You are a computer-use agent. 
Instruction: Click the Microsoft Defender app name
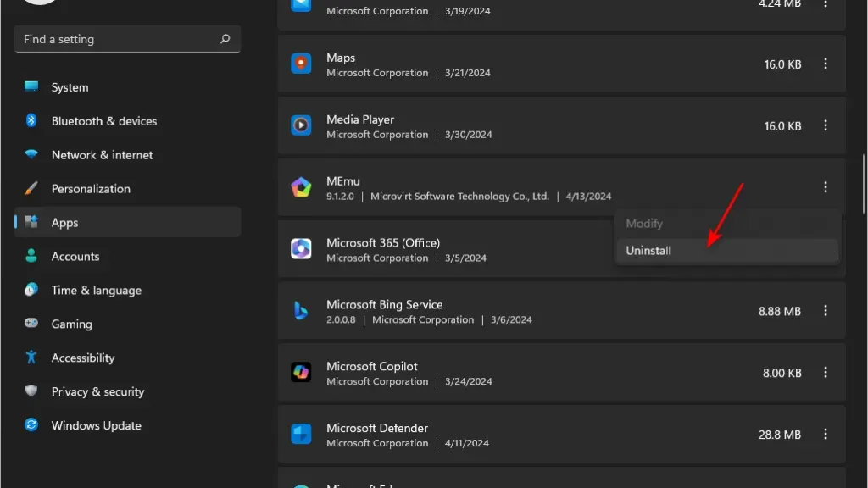[x=377, y=428]
